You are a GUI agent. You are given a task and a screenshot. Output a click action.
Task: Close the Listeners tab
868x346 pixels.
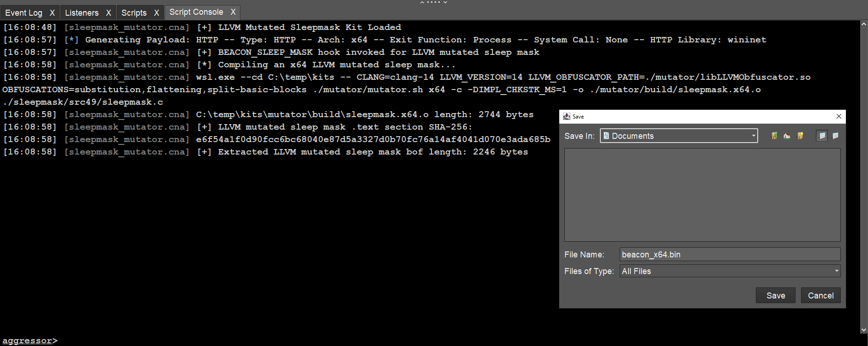[x=108, y=13]
